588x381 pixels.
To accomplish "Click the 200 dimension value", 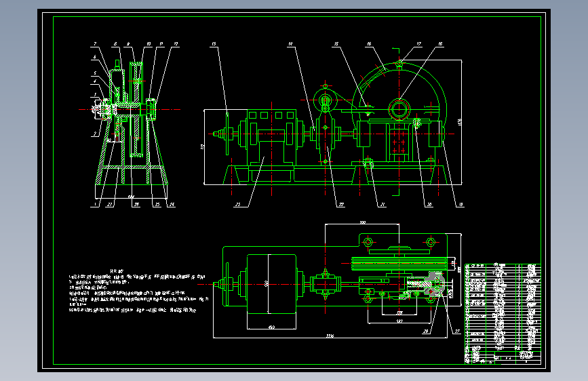I will [362, 222].
